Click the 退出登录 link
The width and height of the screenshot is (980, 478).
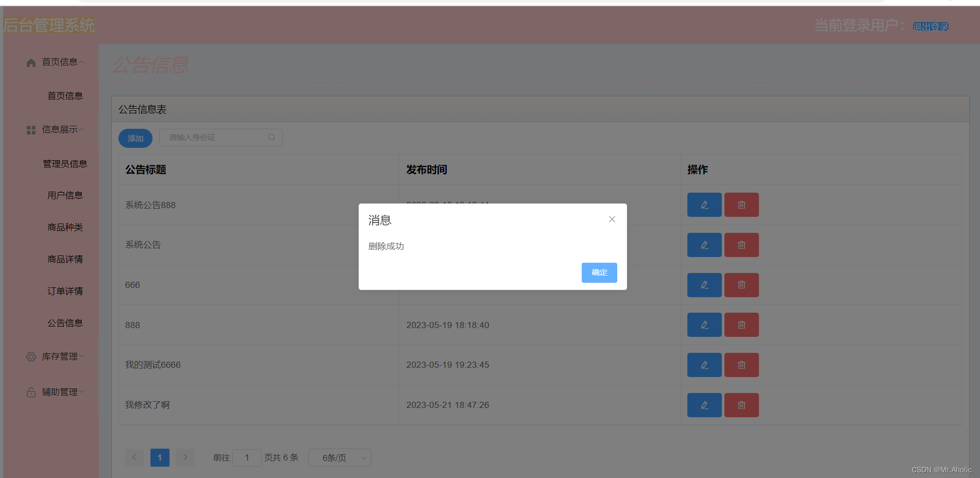point(931,27)
